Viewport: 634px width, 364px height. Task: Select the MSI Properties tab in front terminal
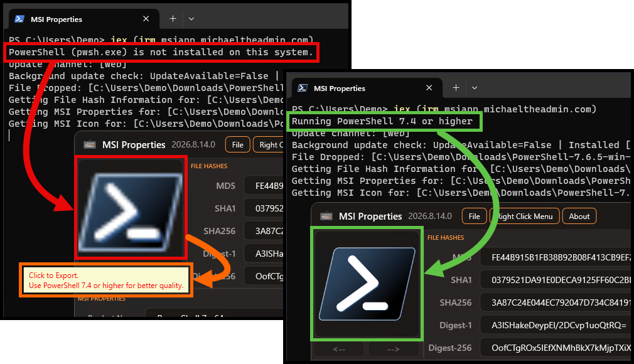coord(367,88)
